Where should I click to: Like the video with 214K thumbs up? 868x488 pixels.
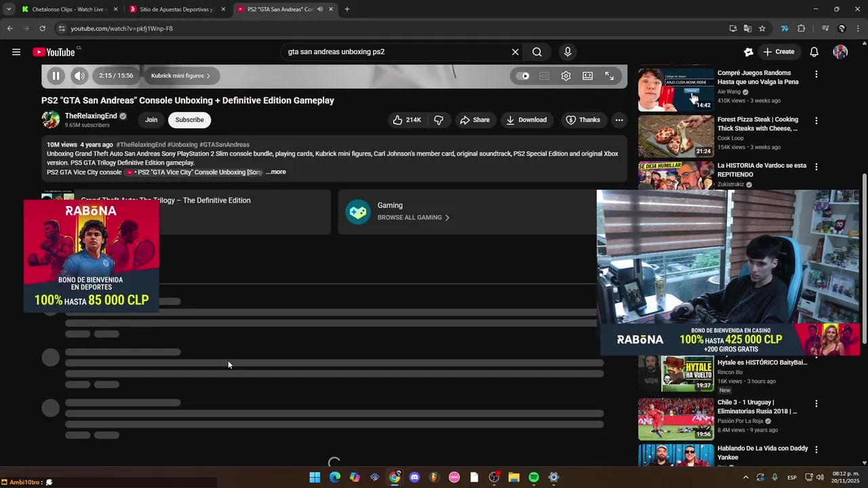pyautogui.click(x=407, y=120)
